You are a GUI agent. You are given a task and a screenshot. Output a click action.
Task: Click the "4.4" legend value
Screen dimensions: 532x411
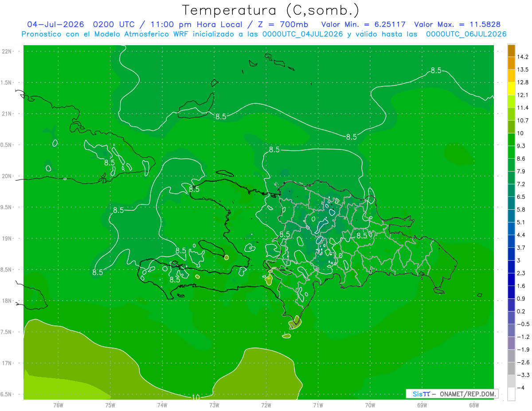click(521, 235)
